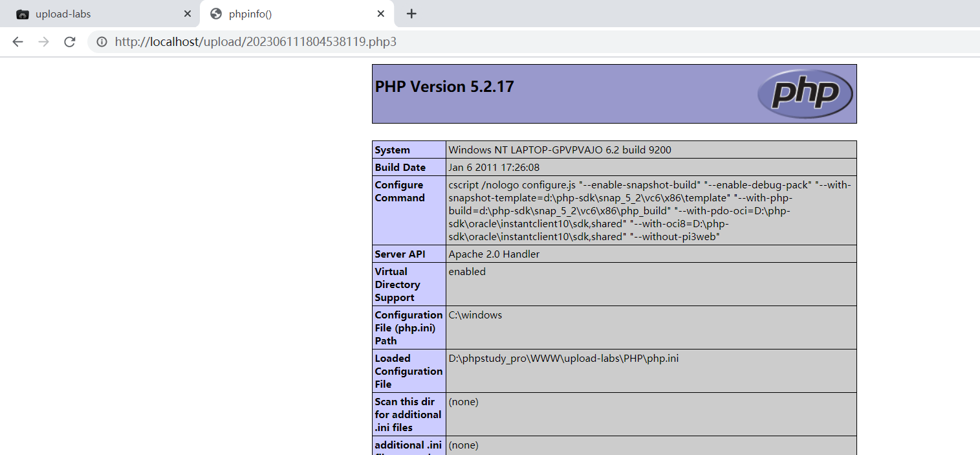This screenshot has width=980, height=455.
Task: Click the PHP logo image
Action: (x=805, y=94)
